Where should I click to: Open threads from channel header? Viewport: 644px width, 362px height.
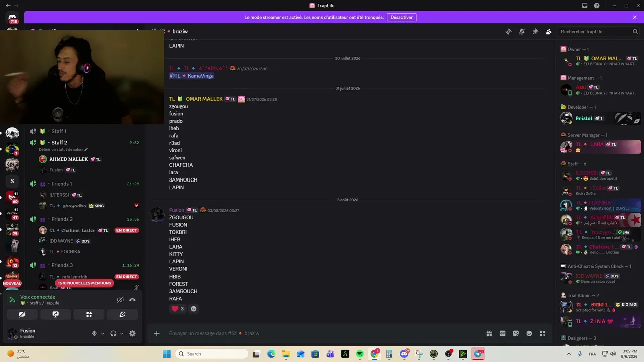(x=508, y=31)
